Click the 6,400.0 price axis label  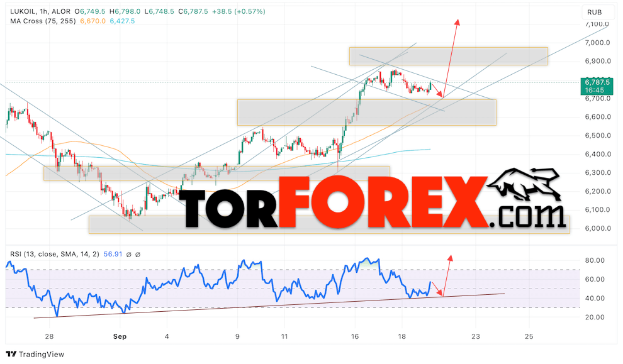[x=598, y=154]
